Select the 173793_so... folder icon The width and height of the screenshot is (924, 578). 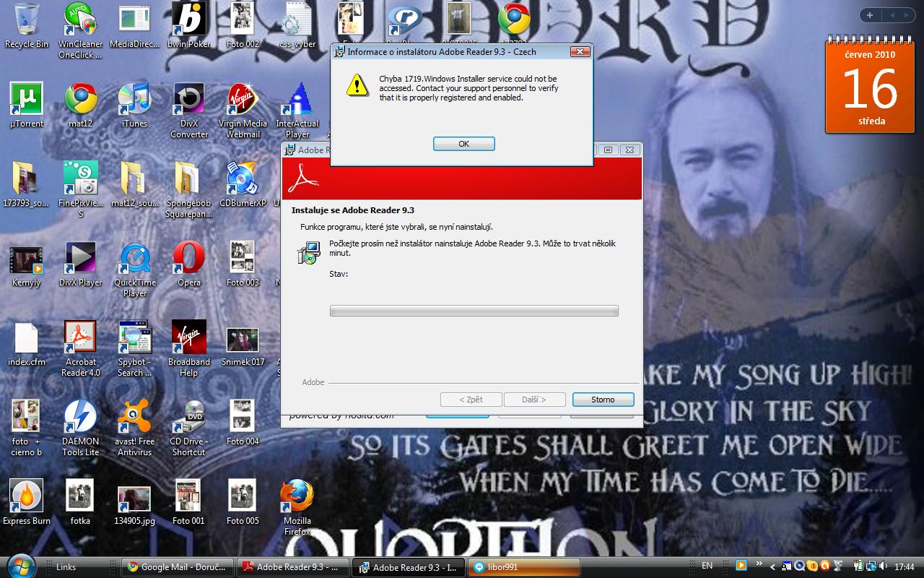coord(27,185)
